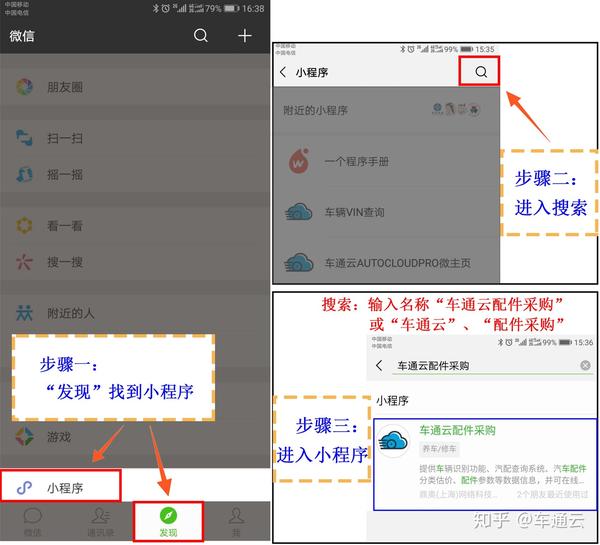
Task: Open the plus menu in WeChat header
Action: click(x=245, y=36)
